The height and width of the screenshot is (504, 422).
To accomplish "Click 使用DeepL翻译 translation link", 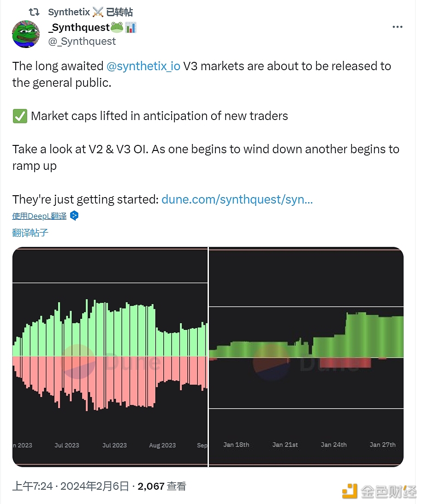I will [39, 216].
